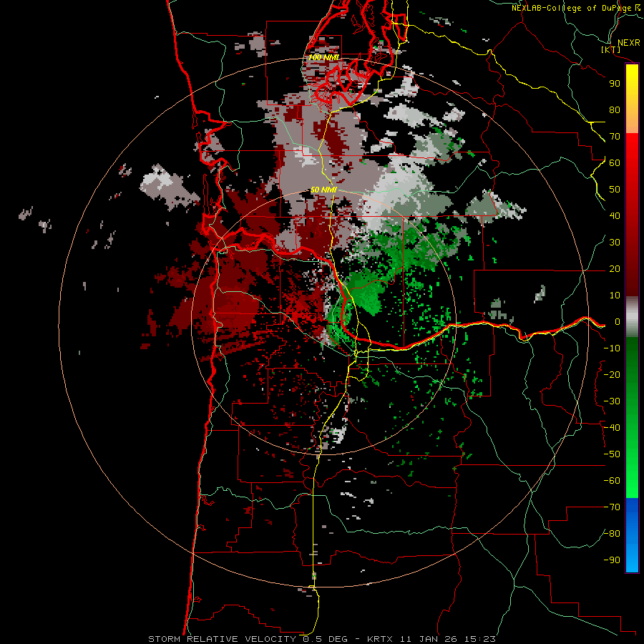This screenshot has height=644, width=644.
Task: Click the 90 value on velocity scale
Action: click(x=615, y=84)
